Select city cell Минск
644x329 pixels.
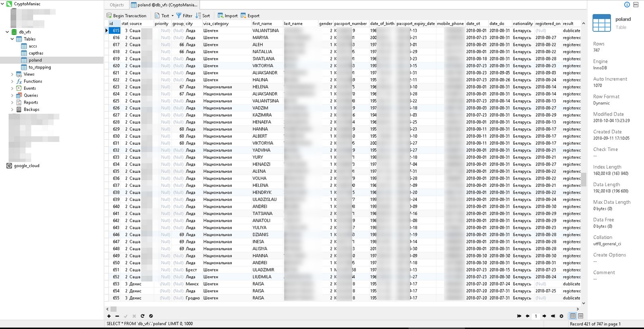coord(193,284)
